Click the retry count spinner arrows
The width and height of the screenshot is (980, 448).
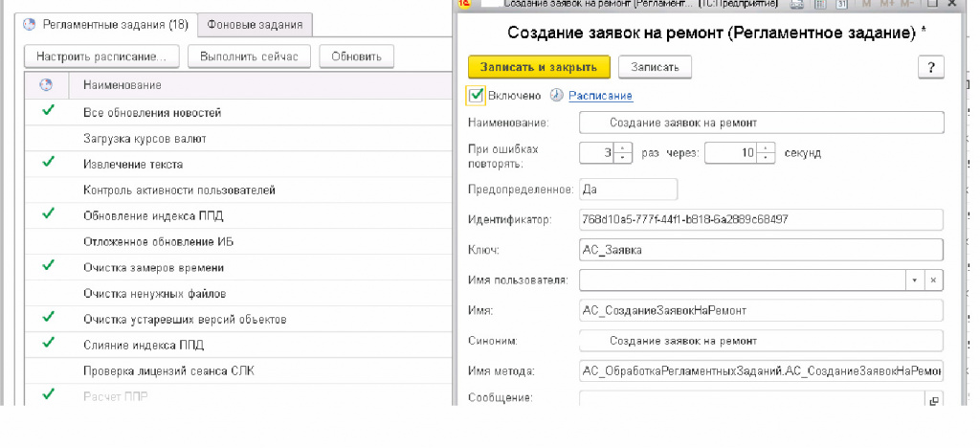[623, 153]
